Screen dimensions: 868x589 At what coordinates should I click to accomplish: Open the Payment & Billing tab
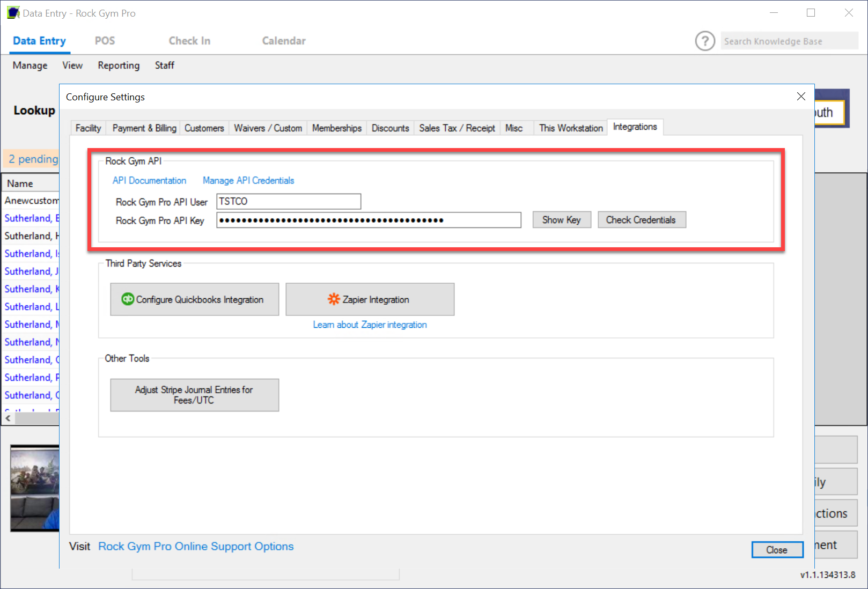(144, 128)
